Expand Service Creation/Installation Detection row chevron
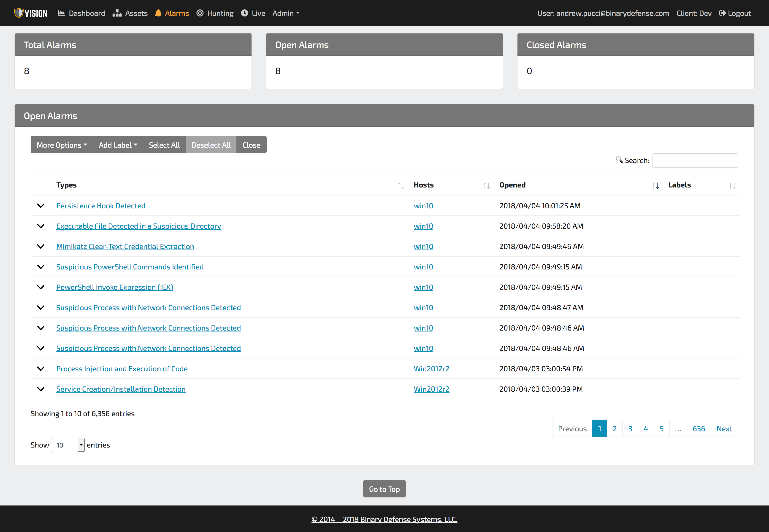This screenshot has width=769, height=532. (x=41, y=389)
